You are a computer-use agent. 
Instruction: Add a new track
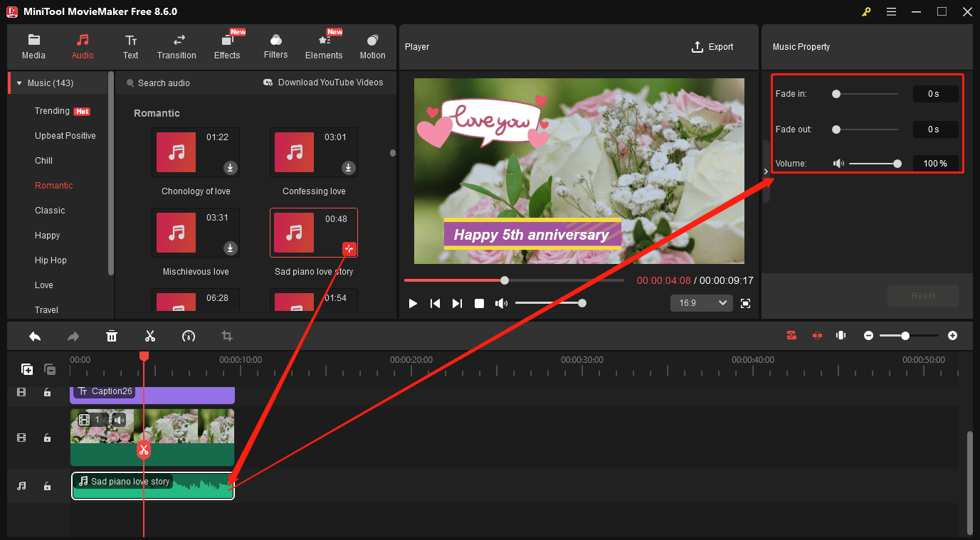click(x=27, y=369)
